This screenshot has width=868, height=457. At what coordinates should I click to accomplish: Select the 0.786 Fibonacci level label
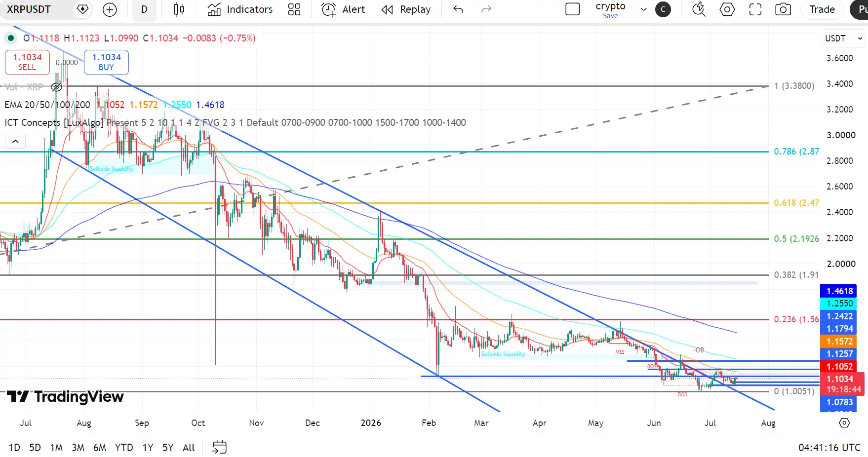796,152
